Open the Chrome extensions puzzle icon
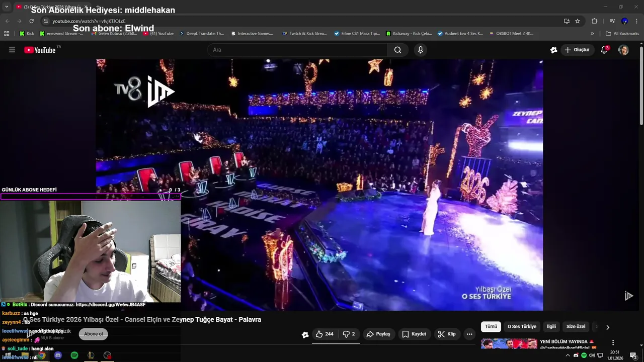 click(x=594, y=21)
